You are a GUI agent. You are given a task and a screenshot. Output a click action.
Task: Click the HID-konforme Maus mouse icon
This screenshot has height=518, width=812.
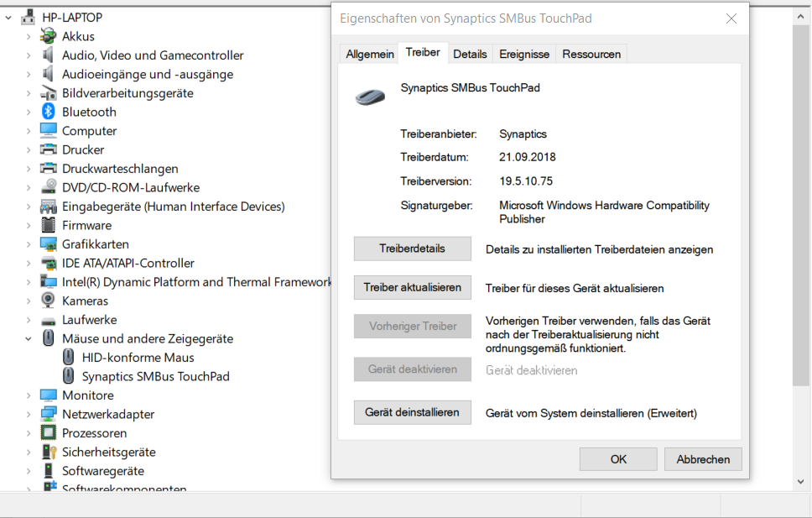point(68,358)
